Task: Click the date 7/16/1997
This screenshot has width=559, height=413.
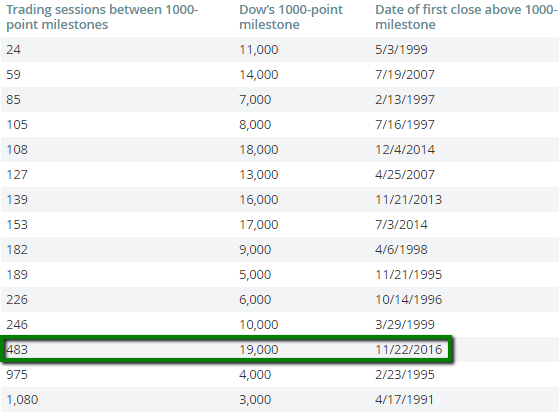Action: coord(405,124)
